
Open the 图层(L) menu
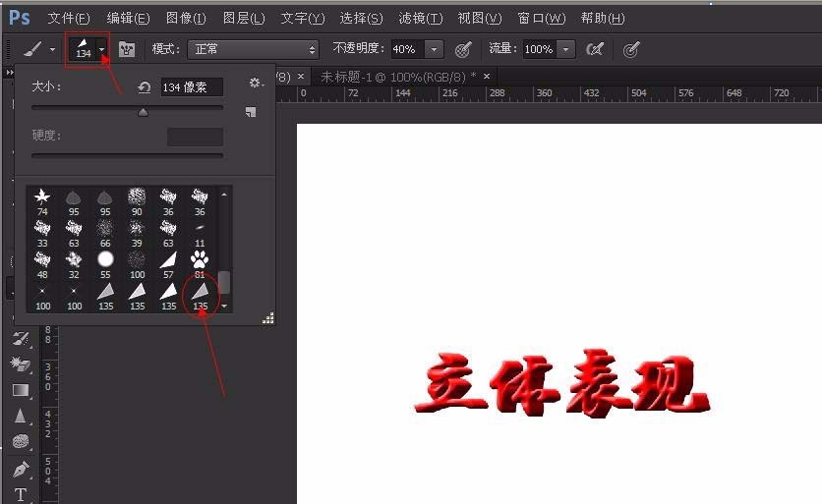[x=243, y=19]
